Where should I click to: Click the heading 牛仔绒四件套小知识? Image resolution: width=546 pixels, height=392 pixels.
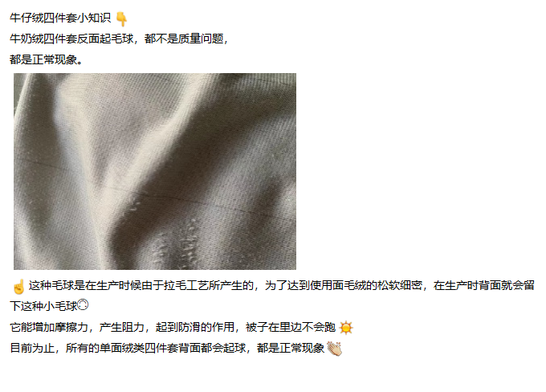click(60, 18)
